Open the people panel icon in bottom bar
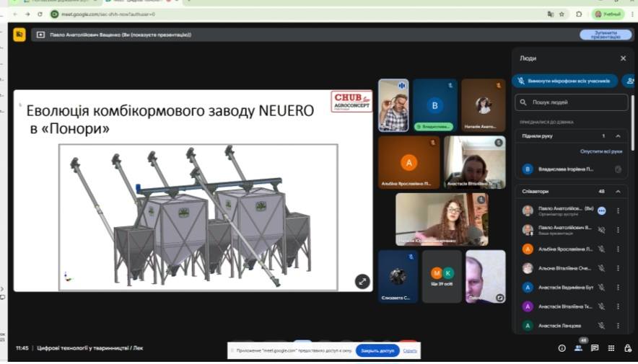This screenshot has height=364, width=638. point(578,347)
